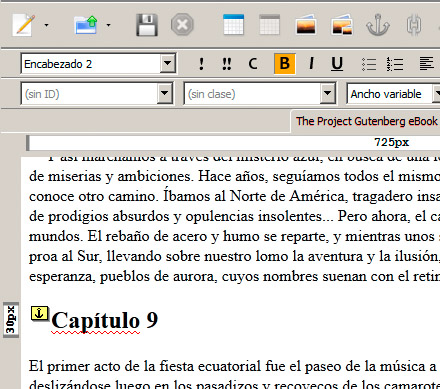Align text to the left
This screenshot has width=440, height=389.
[x=427, y=63]
